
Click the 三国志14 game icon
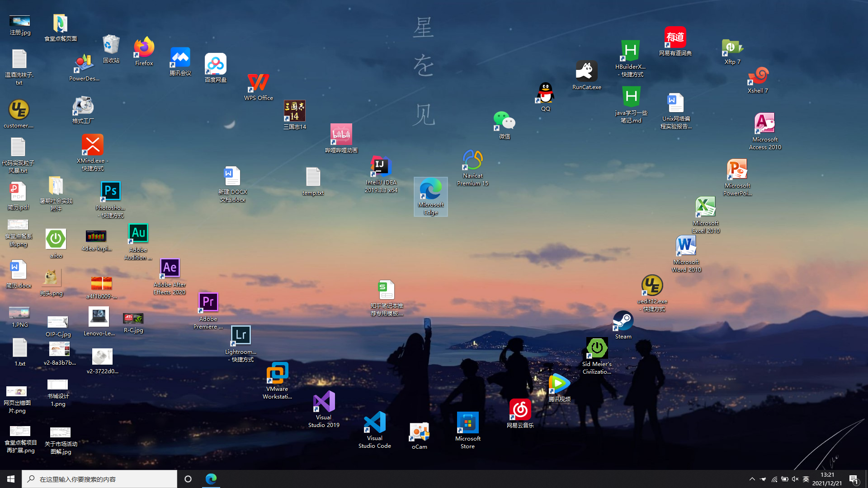295,115
